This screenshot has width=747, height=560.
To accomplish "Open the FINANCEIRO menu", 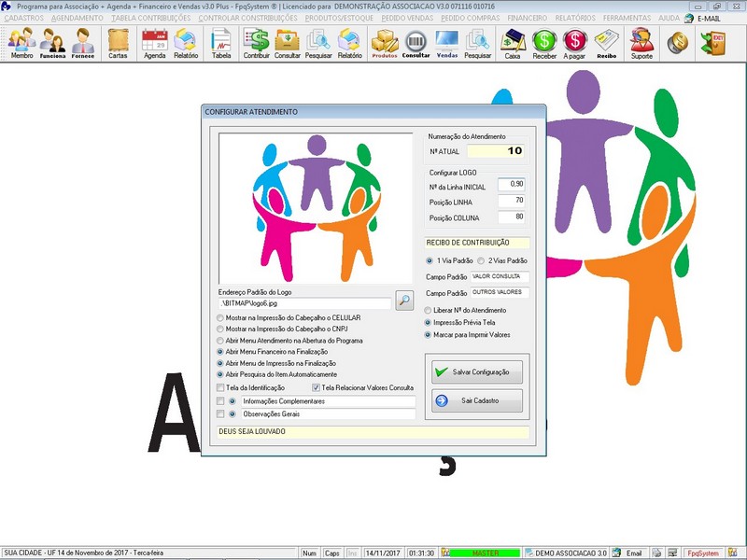I will (528, 18).
